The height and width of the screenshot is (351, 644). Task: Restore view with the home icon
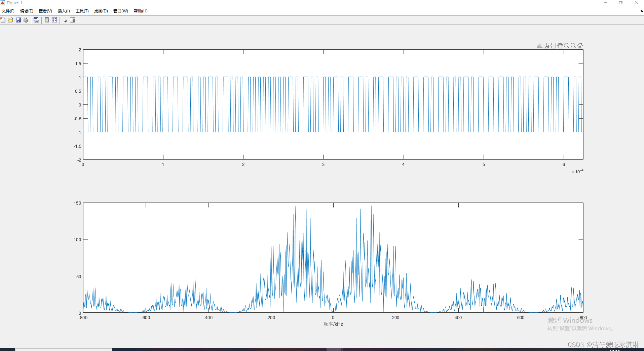580,46
